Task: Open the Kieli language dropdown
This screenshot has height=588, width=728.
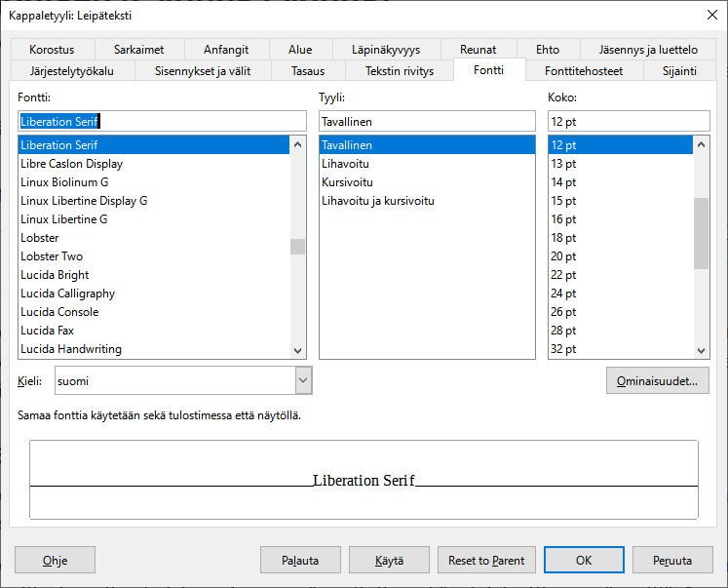Action: [303, 380]
